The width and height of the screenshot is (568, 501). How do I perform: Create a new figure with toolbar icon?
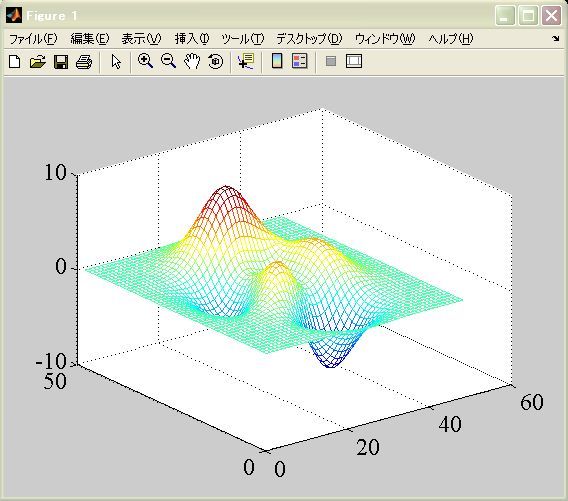coord(14,62)
